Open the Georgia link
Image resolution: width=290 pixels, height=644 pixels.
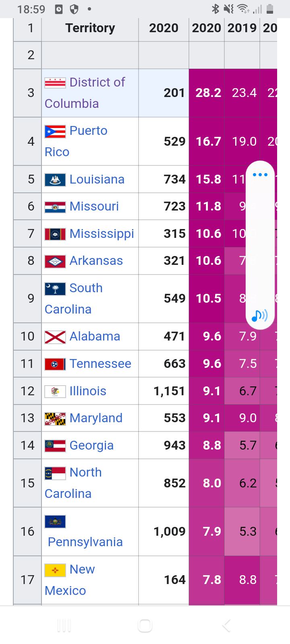[x=91, y=446]
